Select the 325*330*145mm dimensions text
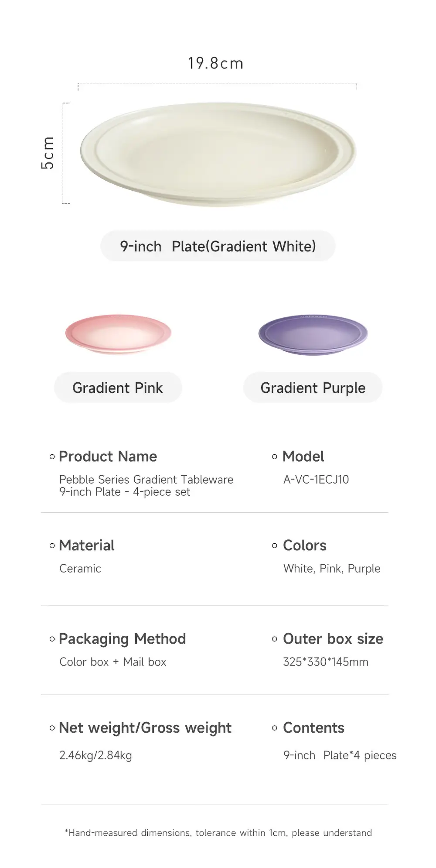436x868 pixels. (326, 662)
